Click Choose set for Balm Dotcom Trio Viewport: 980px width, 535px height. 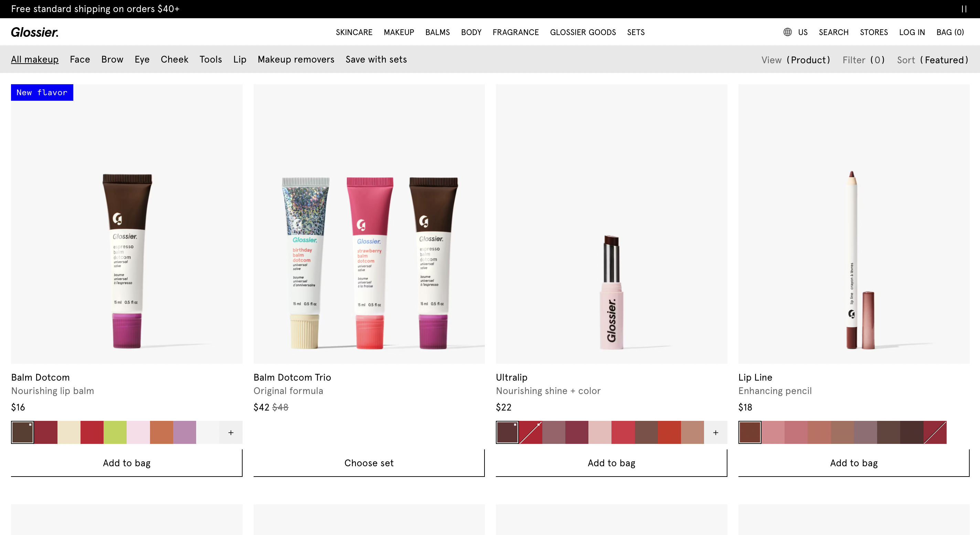pyautogui.click(x=369, y=463)
